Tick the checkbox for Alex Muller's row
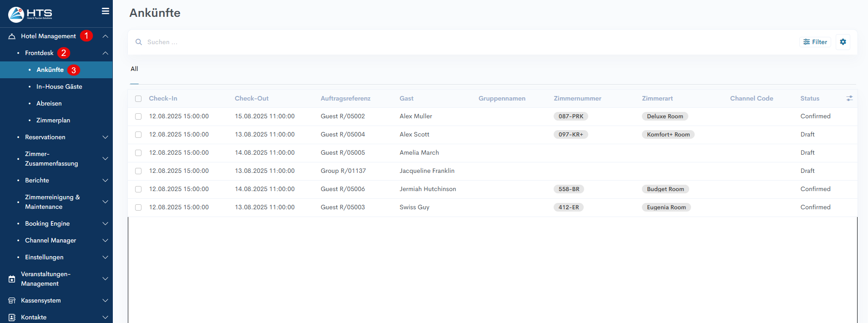 (x=138, y=116)
